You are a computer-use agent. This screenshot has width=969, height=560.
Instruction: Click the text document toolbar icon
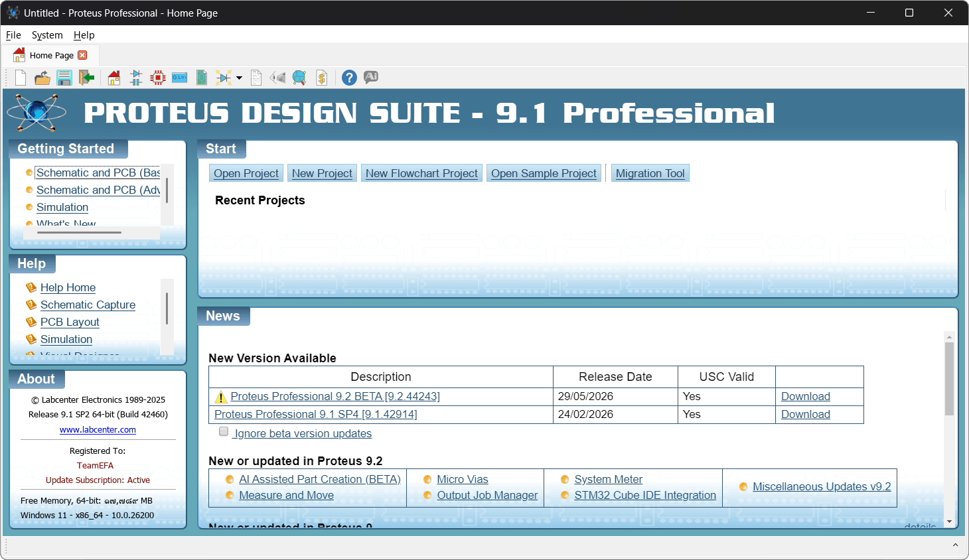pos(256,78)
